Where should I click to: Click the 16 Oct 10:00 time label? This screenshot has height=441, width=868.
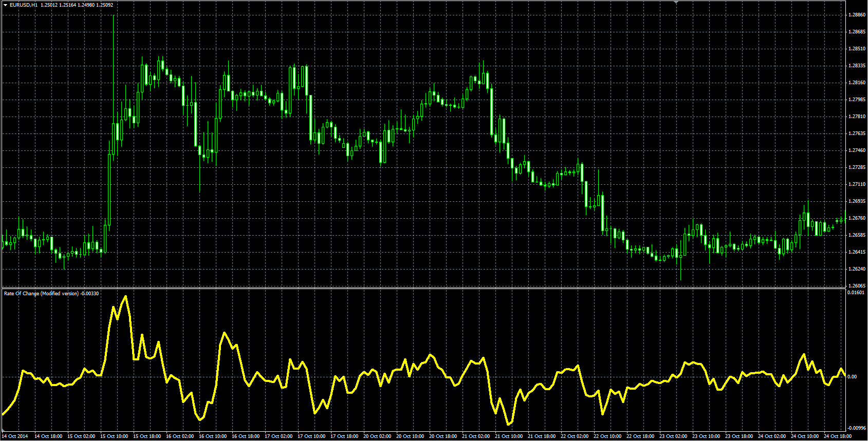pyautogui.click(x=213, y=436)
